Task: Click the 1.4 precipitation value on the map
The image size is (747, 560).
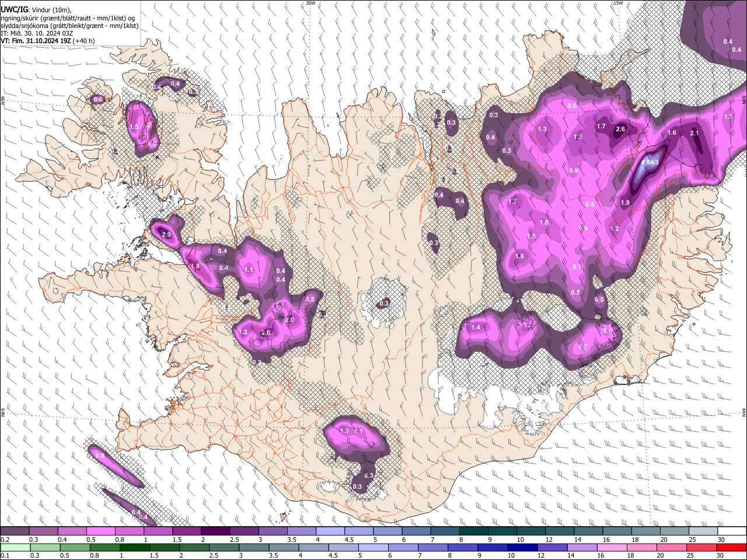Action: pos(476,328)
